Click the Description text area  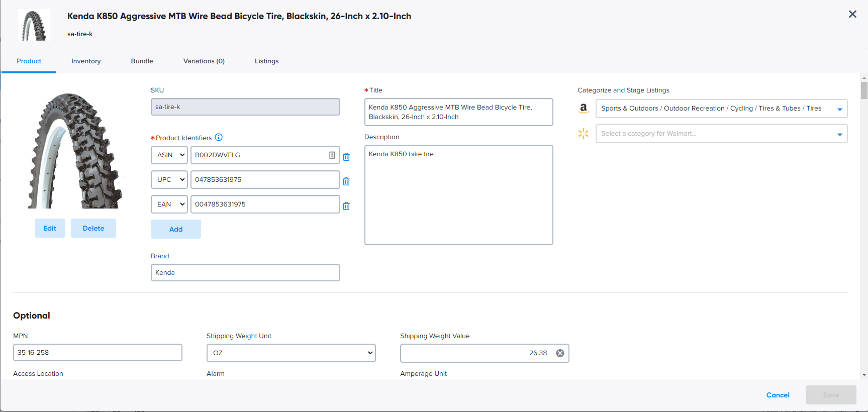(459, 195)
